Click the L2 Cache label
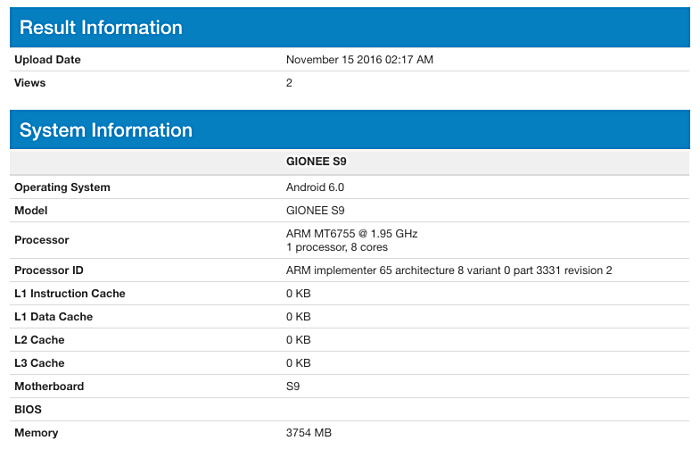The height and width of the screenshot is (449, 700). coord(40,340)
